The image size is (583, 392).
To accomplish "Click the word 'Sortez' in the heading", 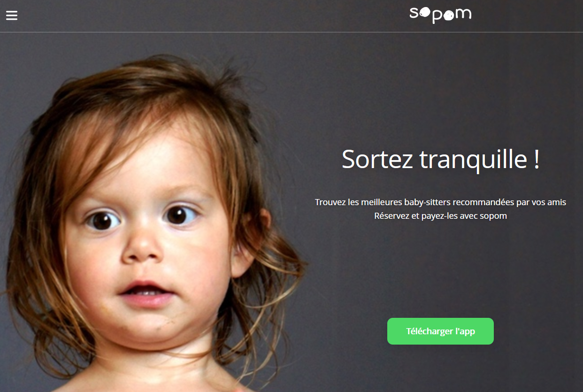I will point(377,159).
